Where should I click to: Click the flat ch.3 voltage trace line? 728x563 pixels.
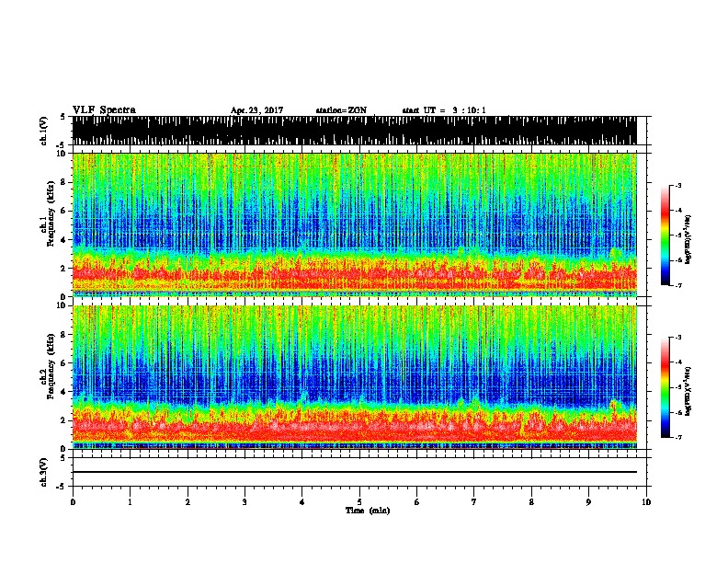pyautogui.click(x=354, y=472)
